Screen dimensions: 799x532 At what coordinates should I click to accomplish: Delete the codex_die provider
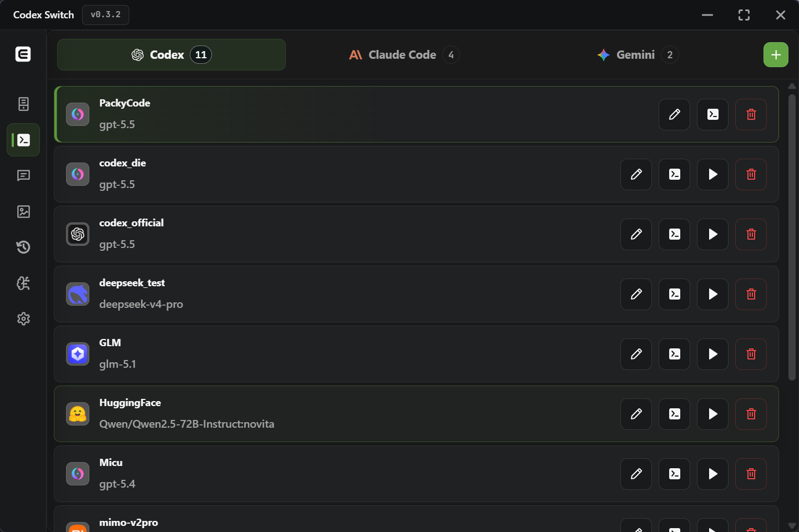(751, 174)
